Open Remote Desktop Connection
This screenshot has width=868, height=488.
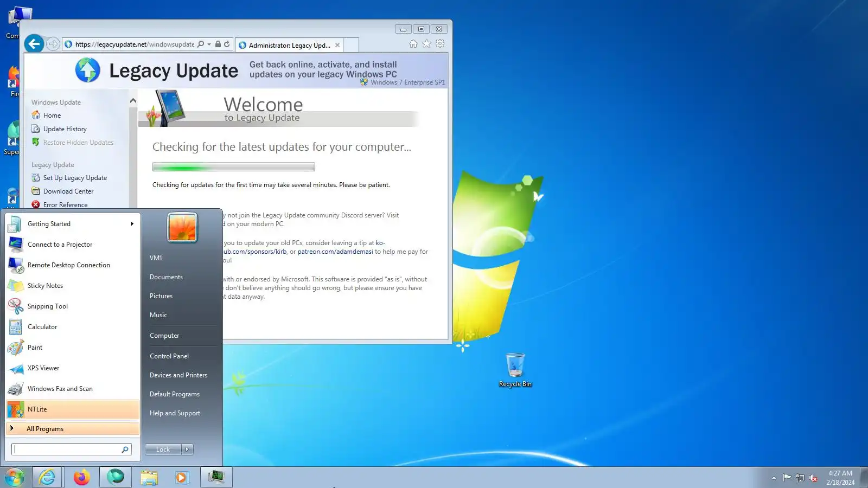(73, 265)
